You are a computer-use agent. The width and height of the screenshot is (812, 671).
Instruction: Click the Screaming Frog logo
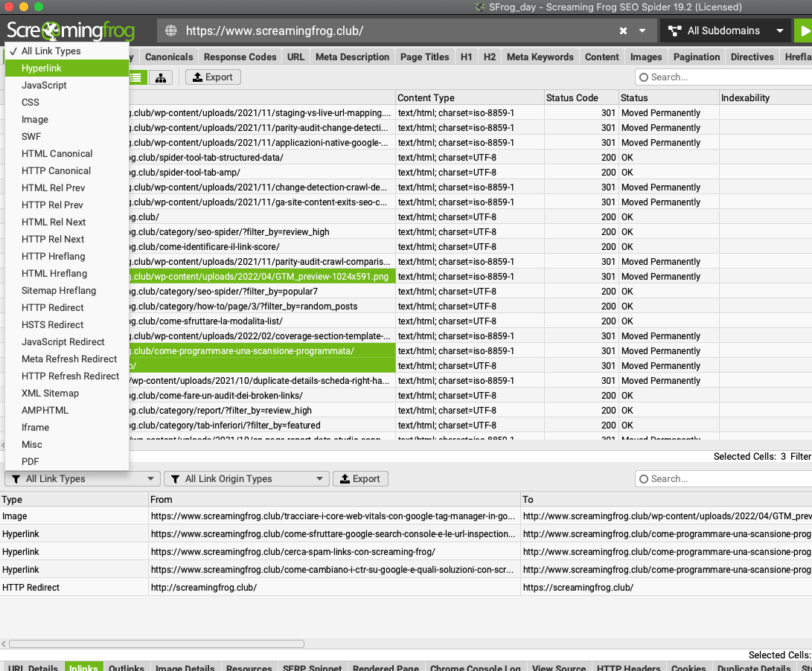coord(71,30)
